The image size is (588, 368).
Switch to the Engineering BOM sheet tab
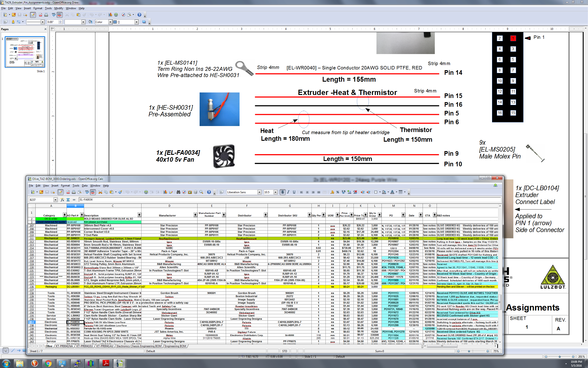pos(175,346)
